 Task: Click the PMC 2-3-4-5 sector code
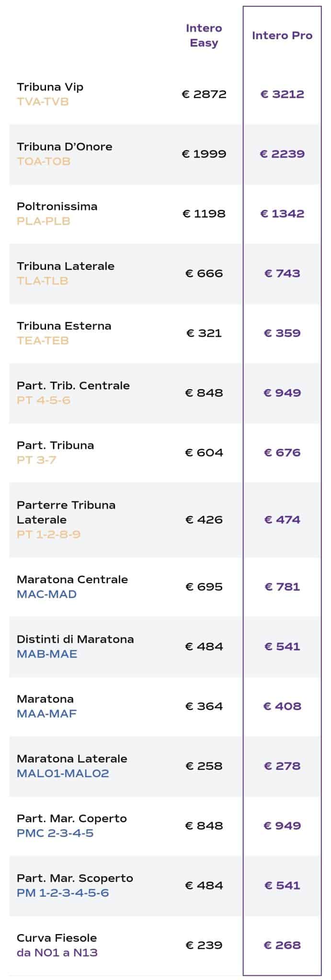(55, 833)
